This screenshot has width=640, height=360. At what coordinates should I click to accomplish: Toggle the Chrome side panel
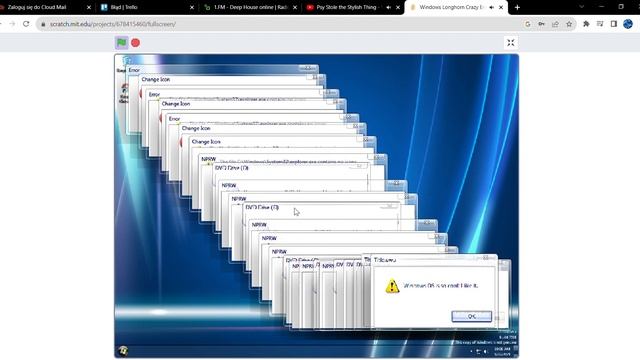(613, 24)
